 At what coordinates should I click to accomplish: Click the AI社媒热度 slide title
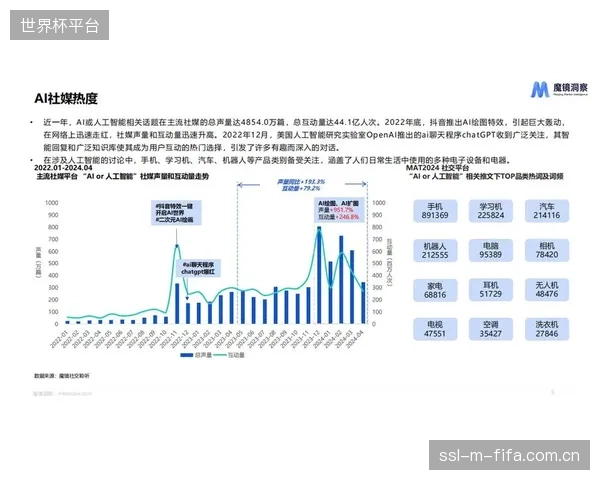[x=66, y=98]
